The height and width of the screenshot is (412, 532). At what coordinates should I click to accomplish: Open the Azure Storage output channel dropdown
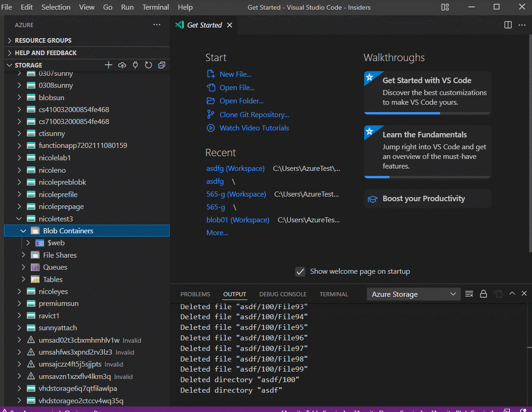point(413,293)
